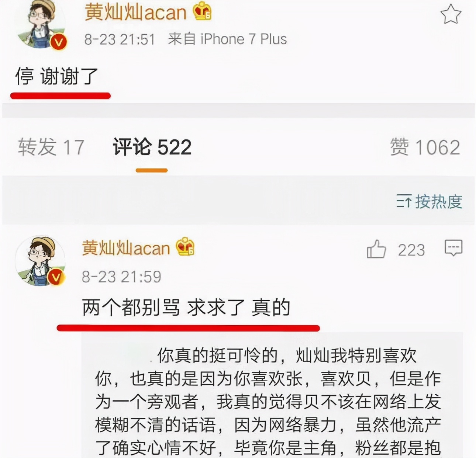Tap the verified V badge on the comment avatar
The width and height of the screenshot is (476, 458).
click(56, 277)
